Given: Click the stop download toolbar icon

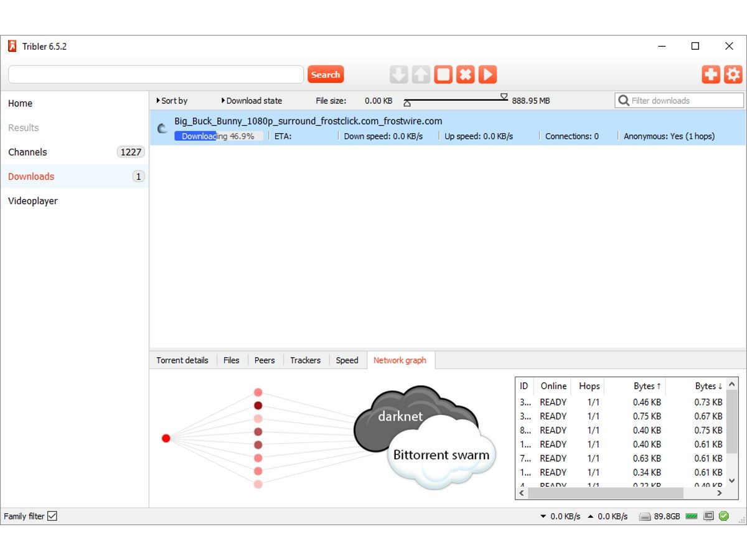Looking at the screenshot, I should point(443,74).
